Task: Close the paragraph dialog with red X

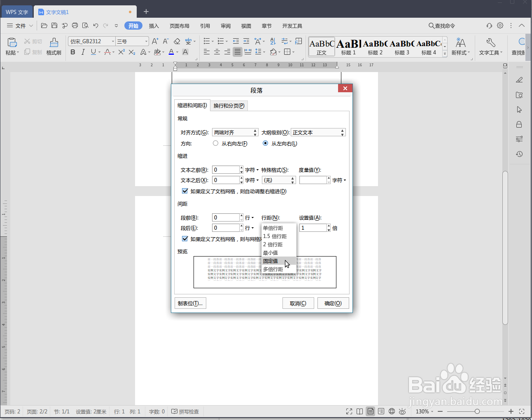Action: click(x=345, y=88)
